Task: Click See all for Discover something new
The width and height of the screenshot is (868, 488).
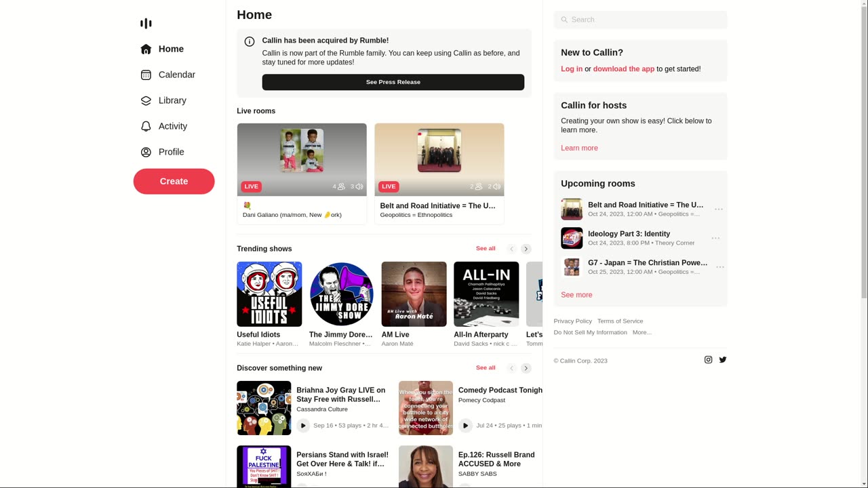Action: pos(486,368)
